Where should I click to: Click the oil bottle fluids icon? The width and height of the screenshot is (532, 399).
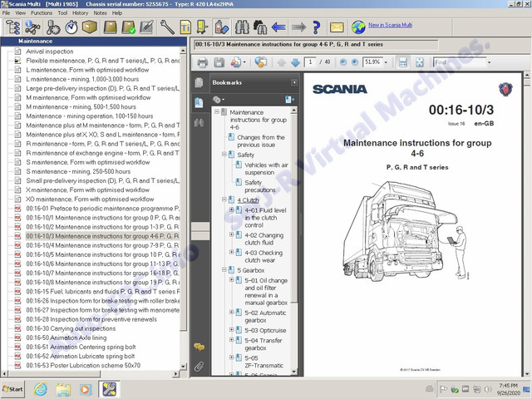[222, 27]
